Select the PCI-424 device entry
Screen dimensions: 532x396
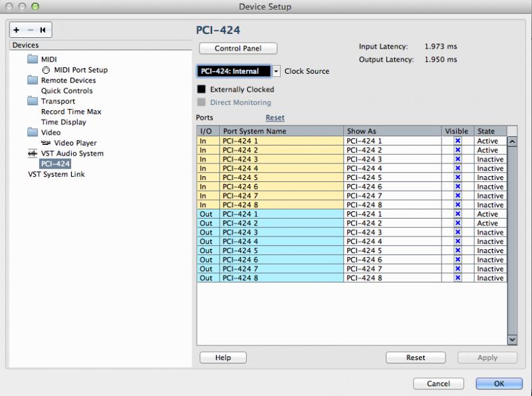pos(55,163)
